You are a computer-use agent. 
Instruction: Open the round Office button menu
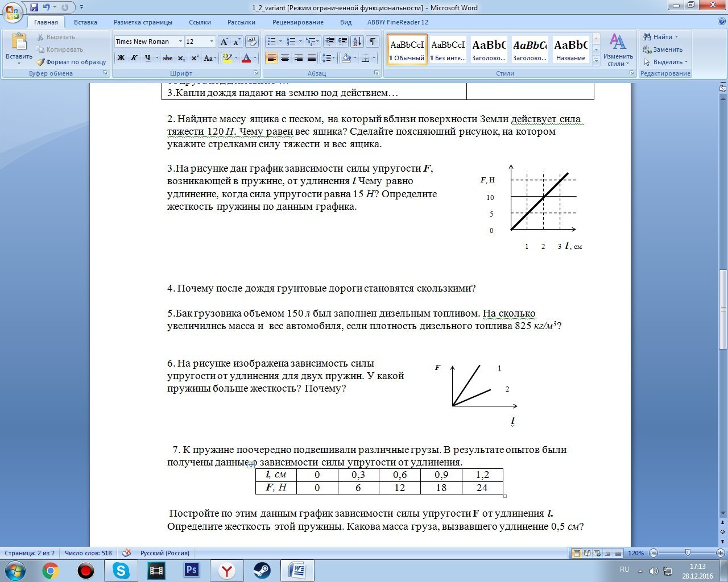13,13
